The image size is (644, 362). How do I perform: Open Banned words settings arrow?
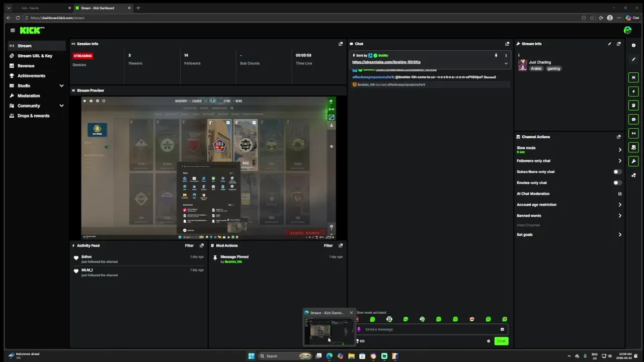620,216
